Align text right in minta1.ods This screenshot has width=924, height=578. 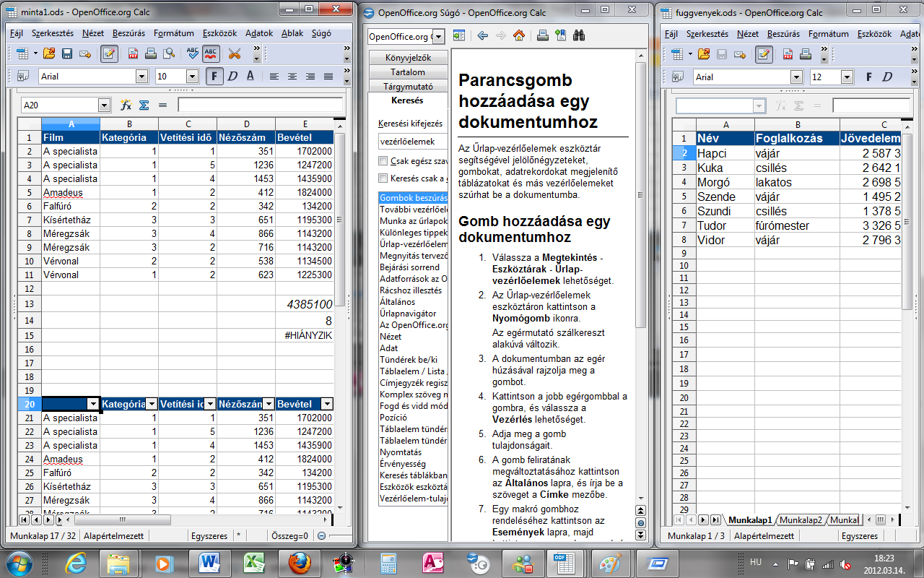point(310,76)
